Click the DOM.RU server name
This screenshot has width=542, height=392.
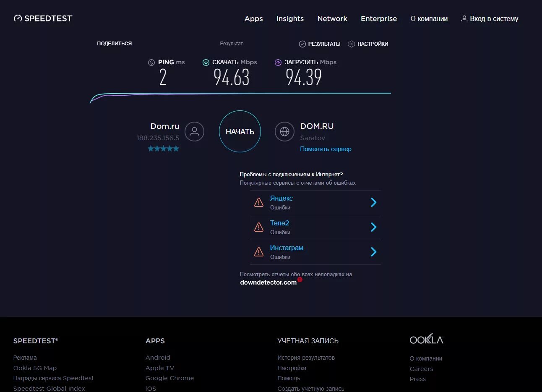click(317, 126)
